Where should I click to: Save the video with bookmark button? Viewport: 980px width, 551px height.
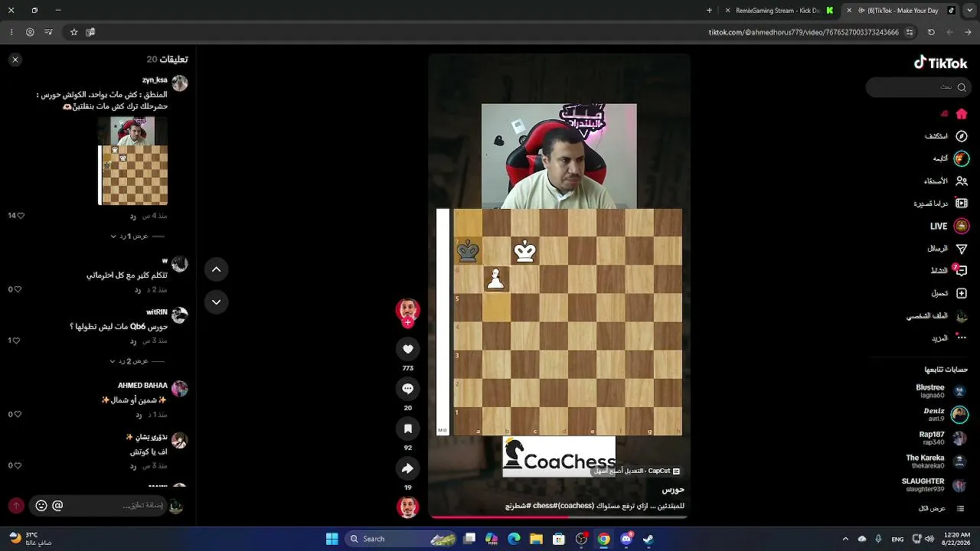408,429
